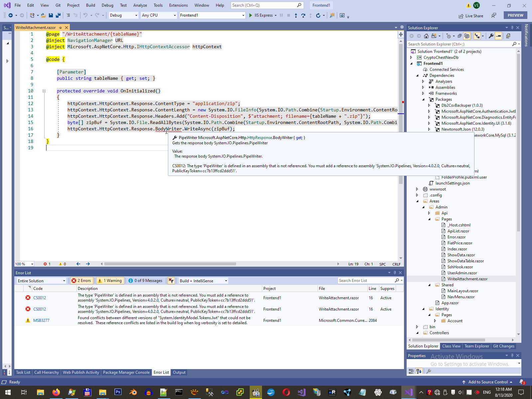Switch to the Team Explorer tab
This screenshot has height=399, width=532.
click(477, 346)
